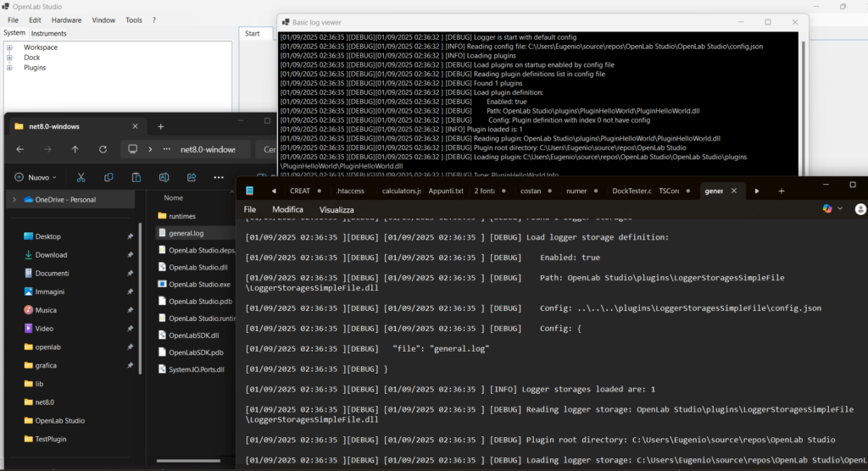Click the Share icon in Explorer toolbar

tap(192, 177)
